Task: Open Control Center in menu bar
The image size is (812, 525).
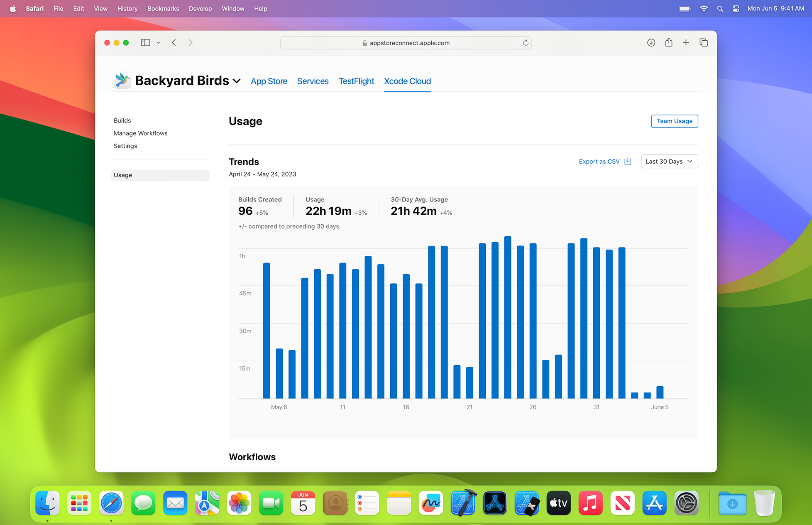Action: click(736, 9)
